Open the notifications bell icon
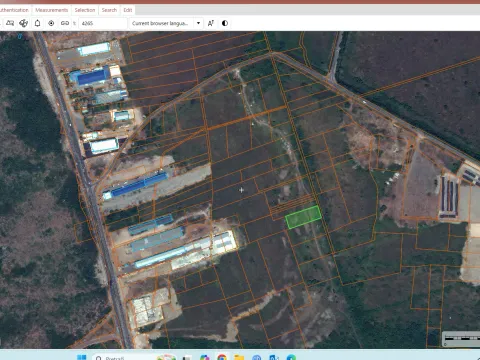The height and width of the screenshot is (360, 480). 37,23
